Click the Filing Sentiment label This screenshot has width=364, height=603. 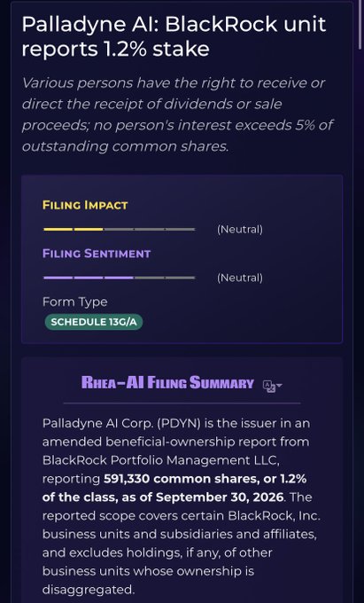coord(97,254)
